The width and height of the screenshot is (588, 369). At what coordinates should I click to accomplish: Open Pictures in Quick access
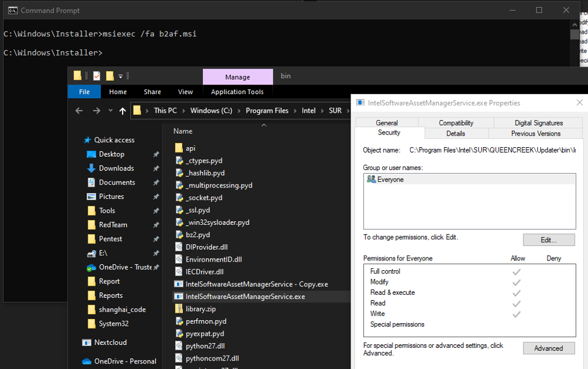tap(111, 197)
